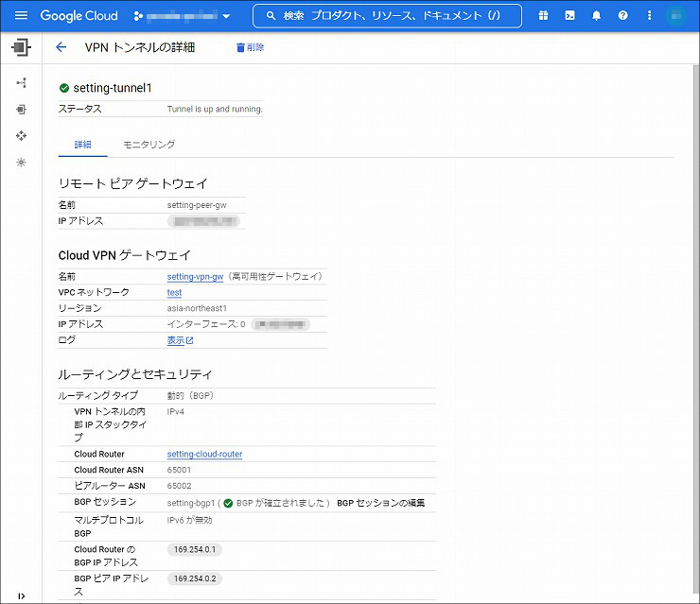The height and width of the screenshot is (604, 700).
Task: Click the 削除 delete button
Action: pos(250,47)
